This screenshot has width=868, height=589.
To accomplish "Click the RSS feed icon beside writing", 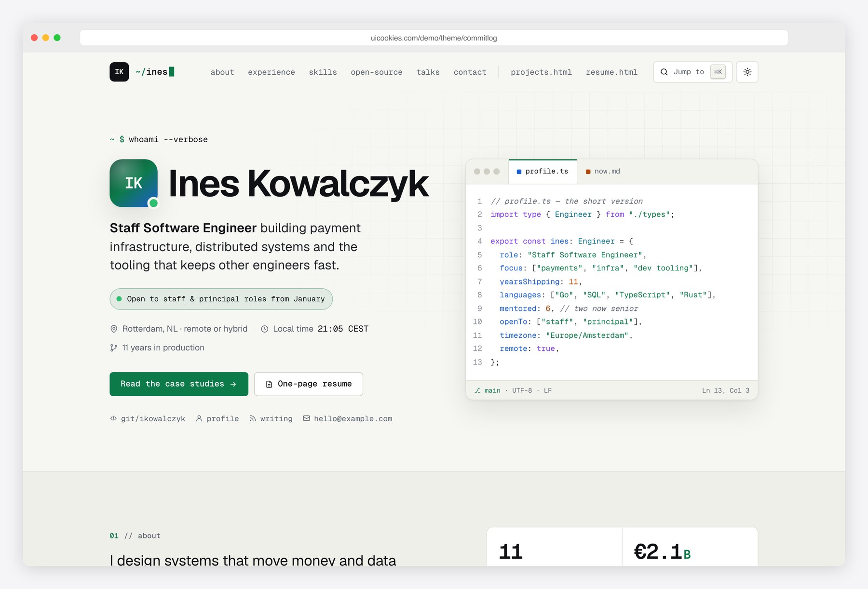I will click(x=253, y=418).
